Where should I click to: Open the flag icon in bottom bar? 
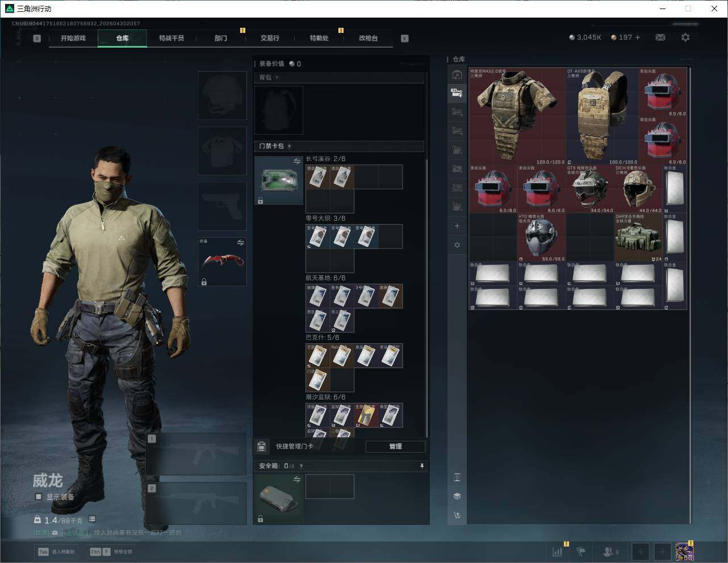[x=581, y=552]
